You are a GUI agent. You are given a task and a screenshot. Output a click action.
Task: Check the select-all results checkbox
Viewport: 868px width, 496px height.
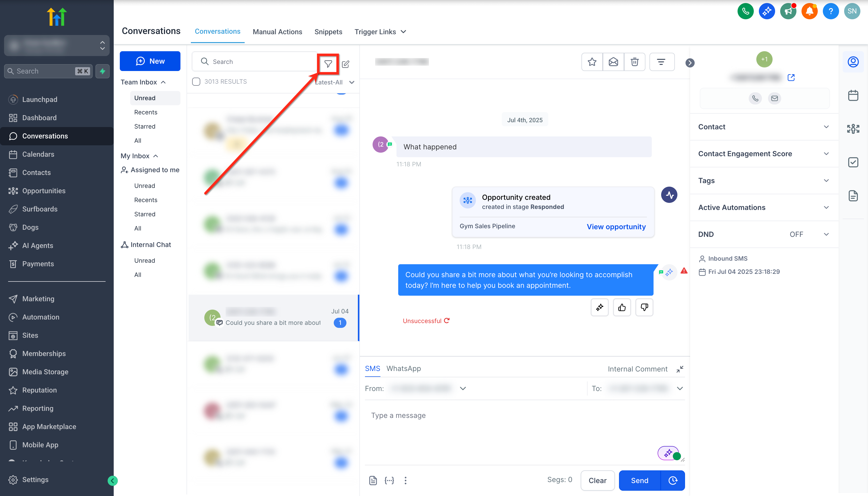196,82
